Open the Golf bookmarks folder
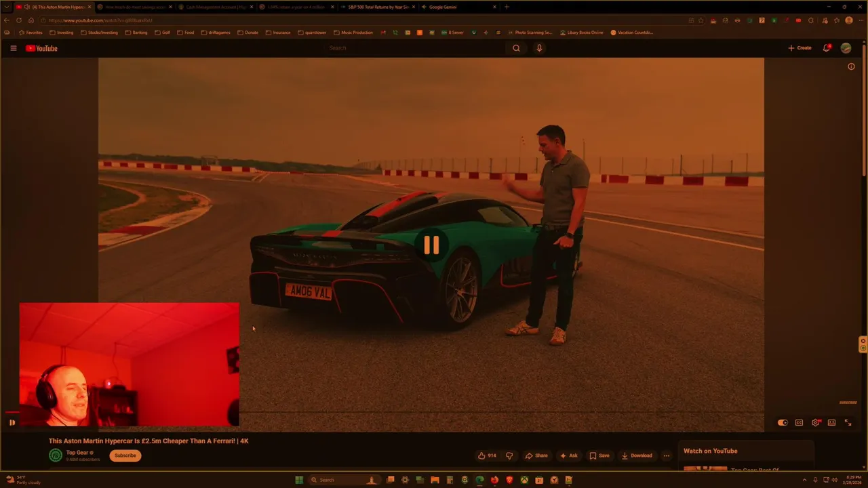 pos(163,33)
